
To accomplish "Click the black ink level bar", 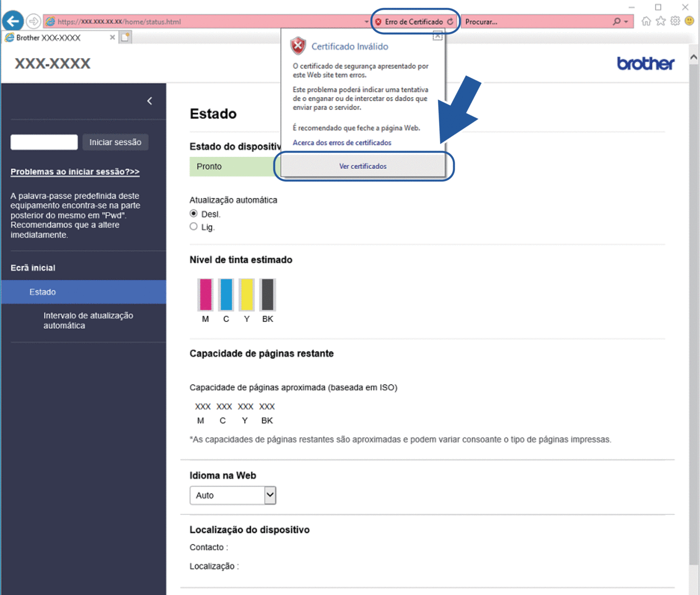I will 268,295.
